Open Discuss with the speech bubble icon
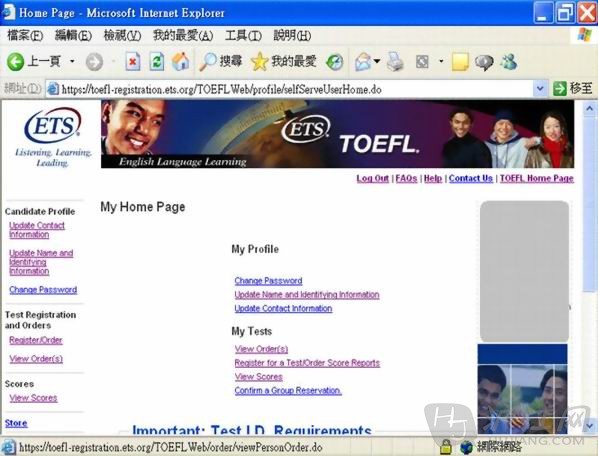The height and width of the screenshot is (456, 598). click(x=484, y=62)
